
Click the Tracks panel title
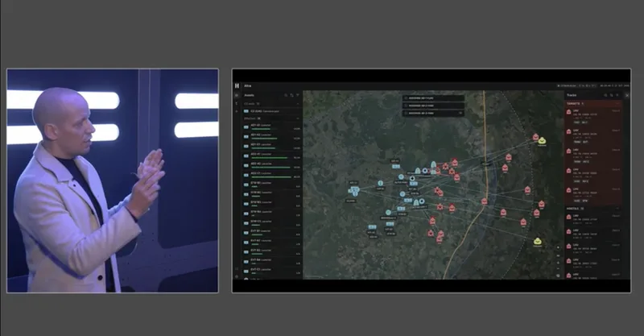tap(572, 95)
